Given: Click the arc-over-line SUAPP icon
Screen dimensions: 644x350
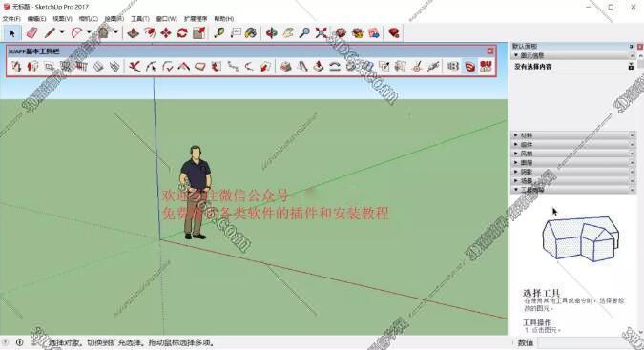Looking at the screenshot, I should (335, 66).
